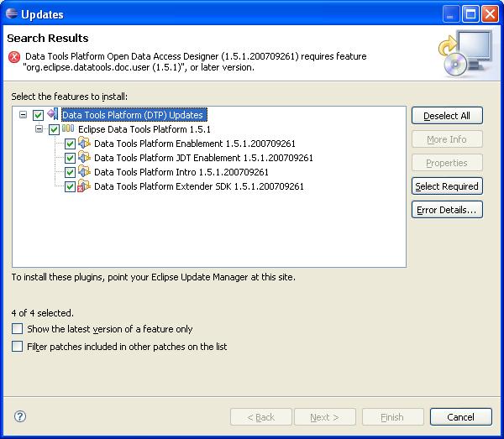This screenshot has width=504, height=439.
Task: Select Data Tools Platform JDT Enablement row
Action: [203, 158]
